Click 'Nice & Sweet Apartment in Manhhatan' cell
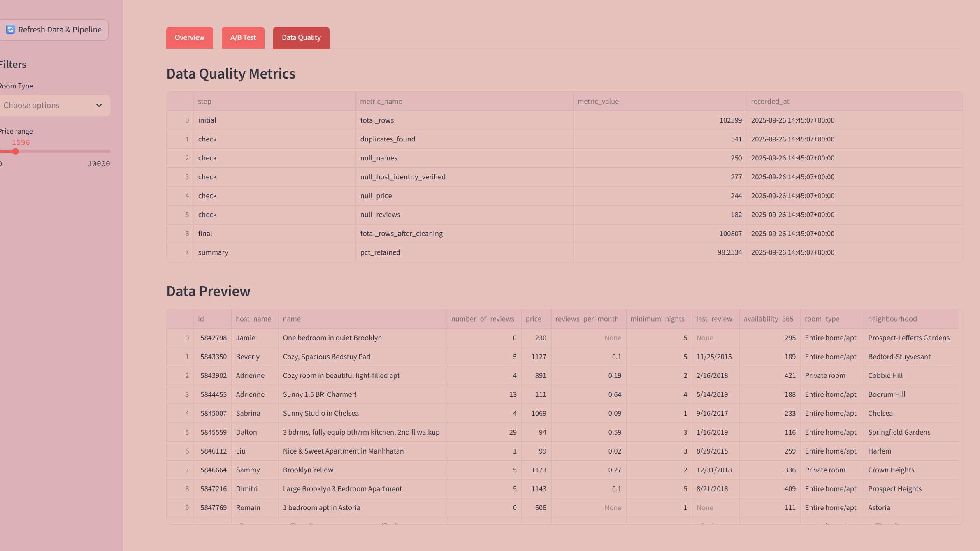The width and height of the screenshot is (980, 551). (362, 451)
